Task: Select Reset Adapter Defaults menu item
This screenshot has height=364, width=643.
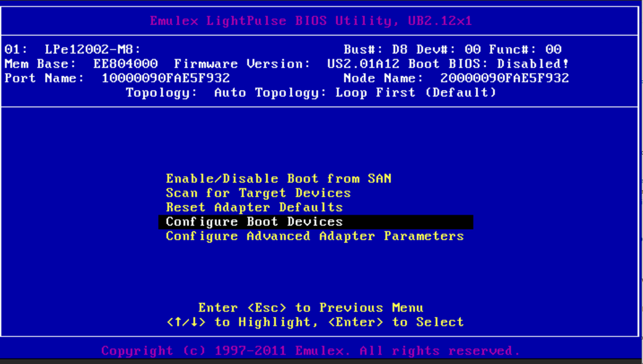Action: [254, 207]
